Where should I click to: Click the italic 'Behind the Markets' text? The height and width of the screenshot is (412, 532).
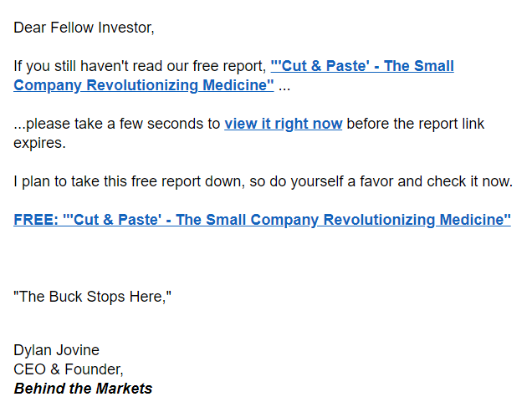point(83,389)
